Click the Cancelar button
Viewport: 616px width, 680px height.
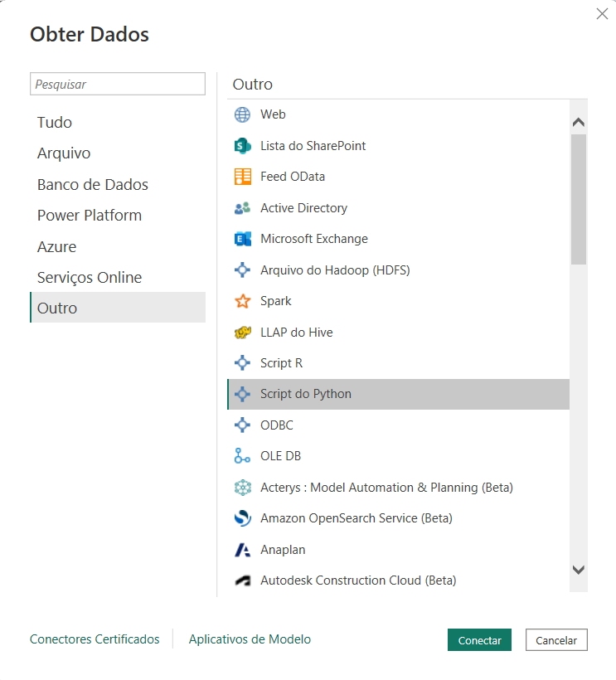click(556, 640)
